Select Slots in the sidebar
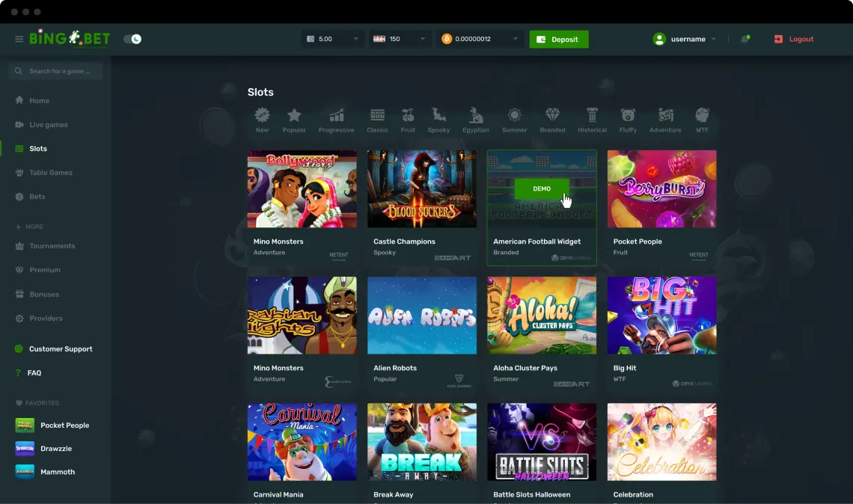853x504 pixels. [31, 148]
